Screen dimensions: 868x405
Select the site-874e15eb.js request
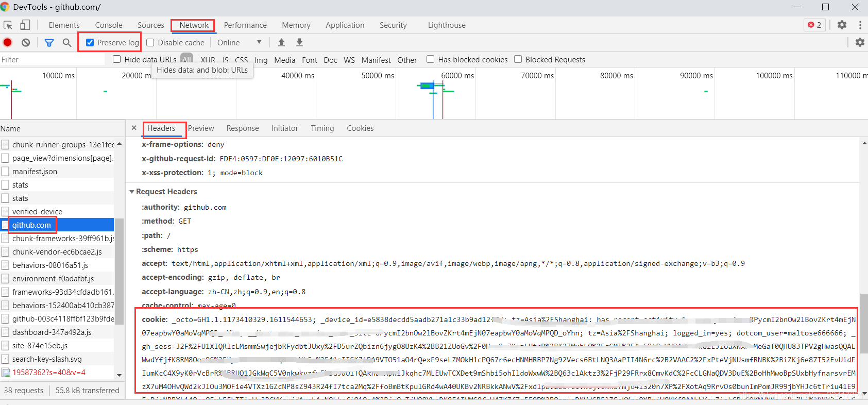[x=57, y=345]
